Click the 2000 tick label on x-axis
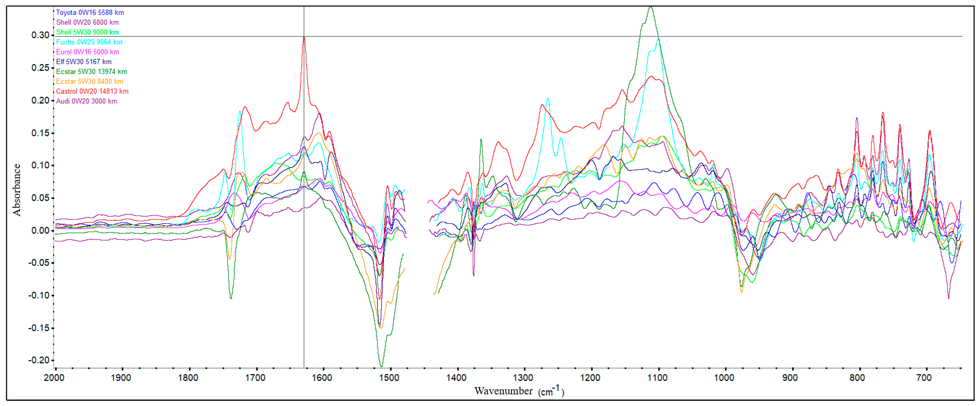 tap(54, 378)
